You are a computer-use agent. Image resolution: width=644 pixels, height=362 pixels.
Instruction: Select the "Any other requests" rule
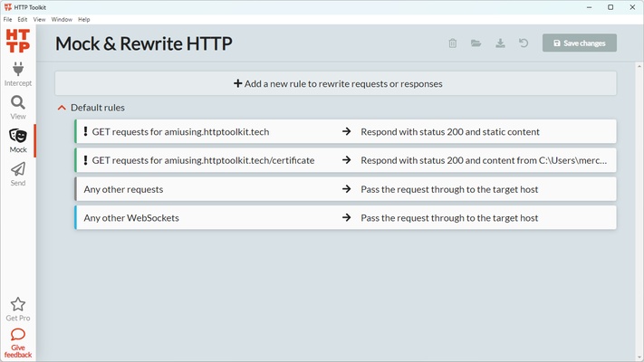point(345,189)
